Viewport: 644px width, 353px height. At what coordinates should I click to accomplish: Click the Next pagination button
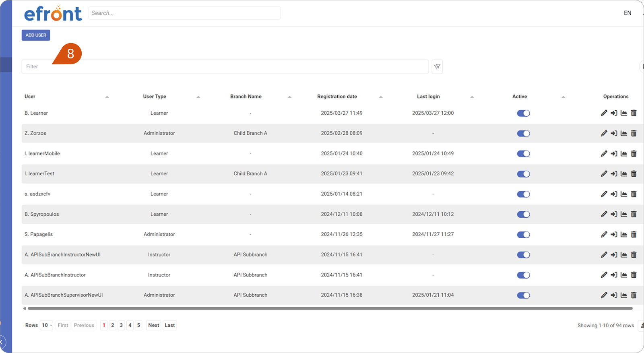(x=153, y=325)
